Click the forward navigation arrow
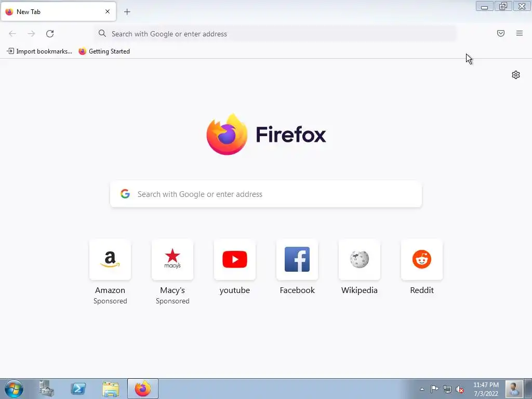The image size is (532, 399). 31,34
